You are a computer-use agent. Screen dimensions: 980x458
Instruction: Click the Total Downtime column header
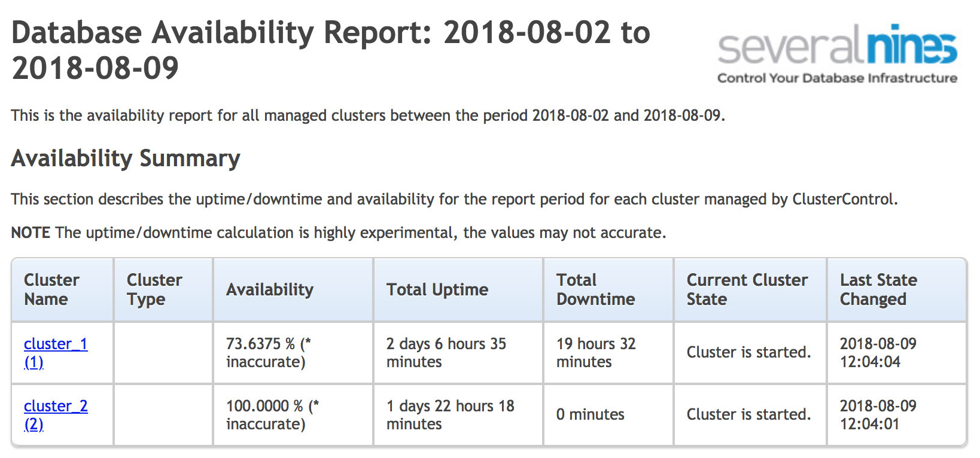click(608, 290)
